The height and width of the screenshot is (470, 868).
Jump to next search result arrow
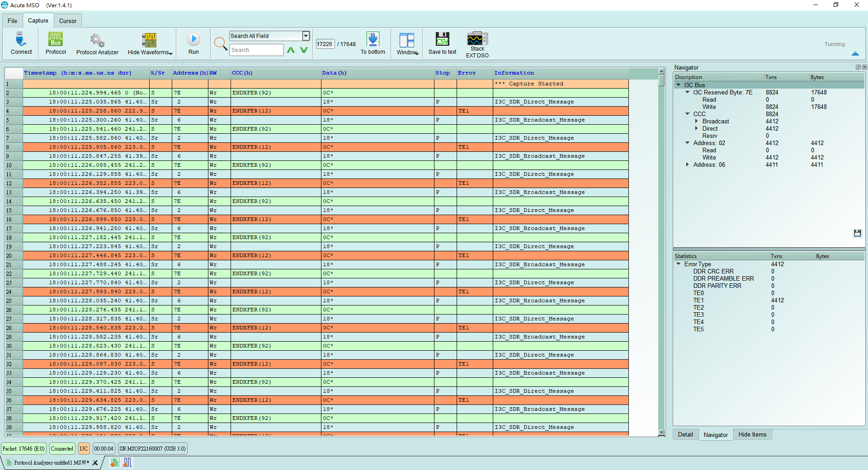click(304, 50)
